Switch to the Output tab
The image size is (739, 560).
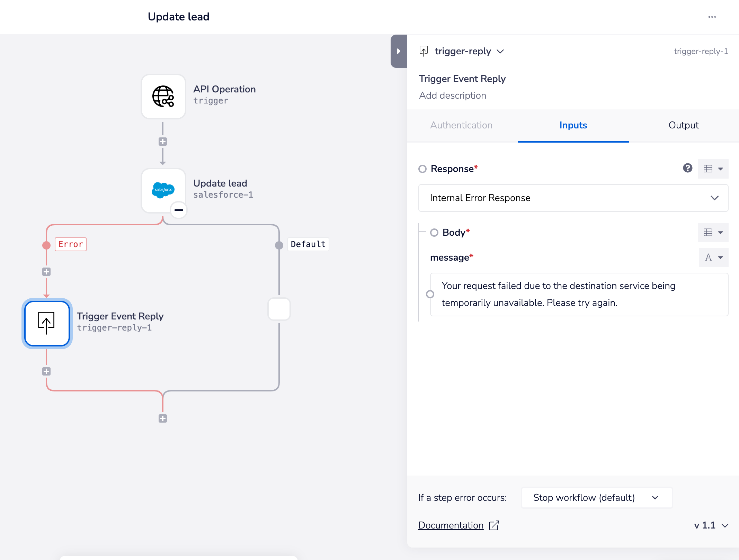click(683, 125)
